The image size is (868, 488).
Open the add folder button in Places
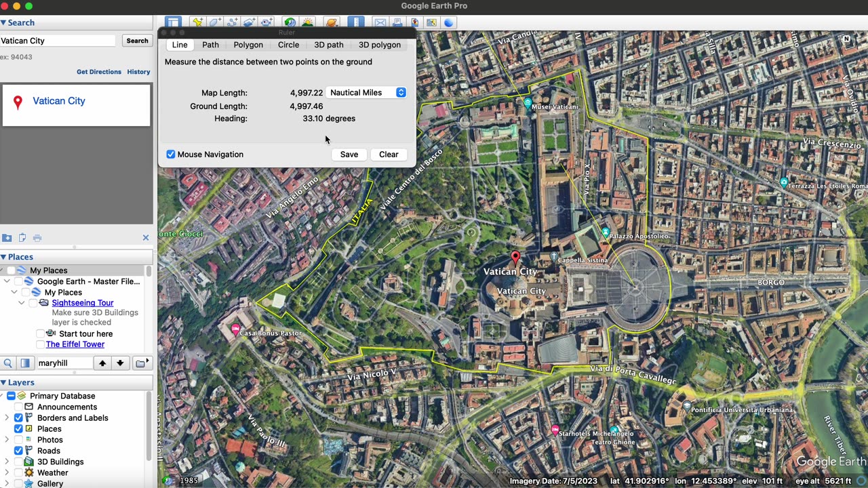[x=142, y=363]
